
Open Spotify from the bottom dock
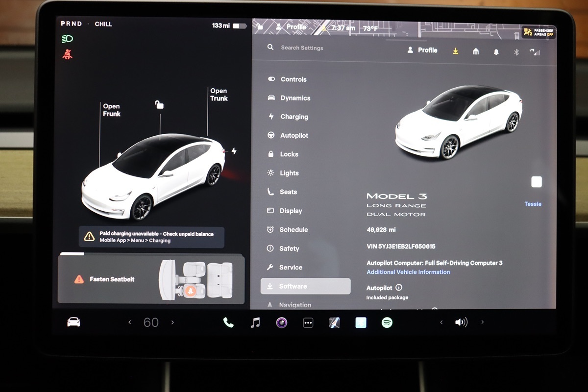click(387, 322)
